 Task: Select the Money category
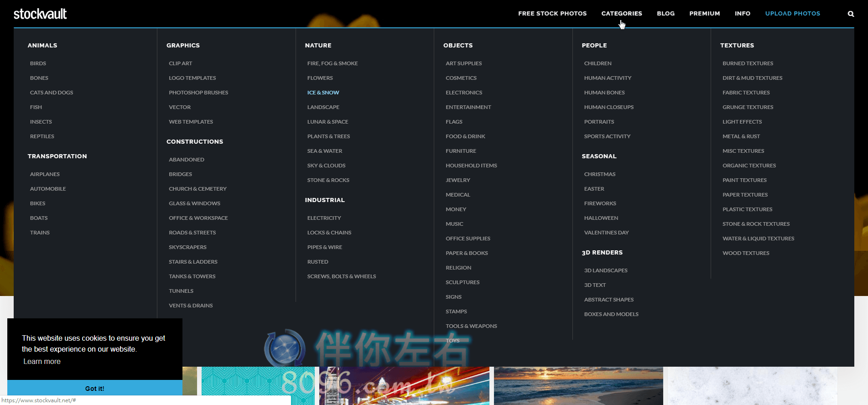point(456,209)
